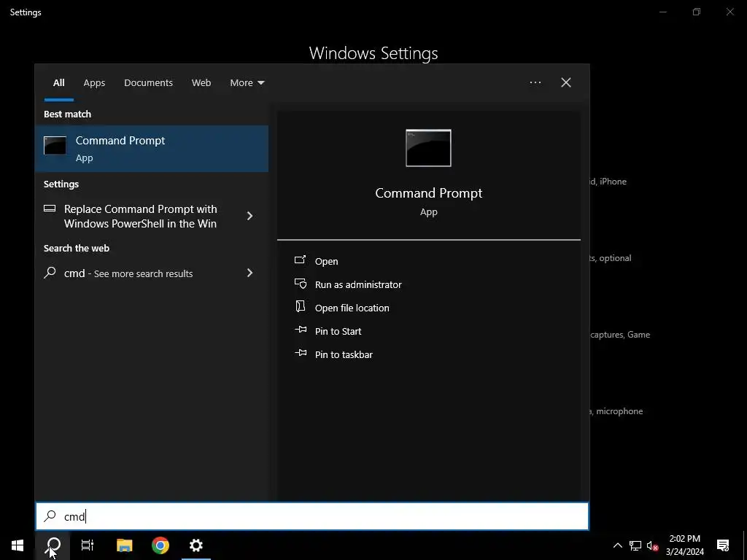Click the search box containing cmd
The width and height of the screenshot is (747, 560).
click(x=312, y=516)
